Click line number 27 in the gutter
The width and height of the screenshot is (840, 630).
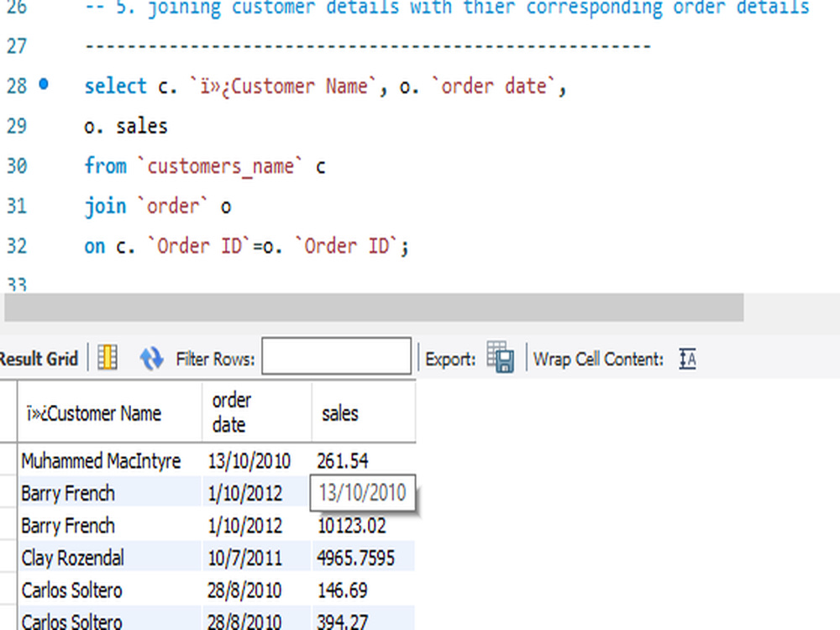point(17,46)
